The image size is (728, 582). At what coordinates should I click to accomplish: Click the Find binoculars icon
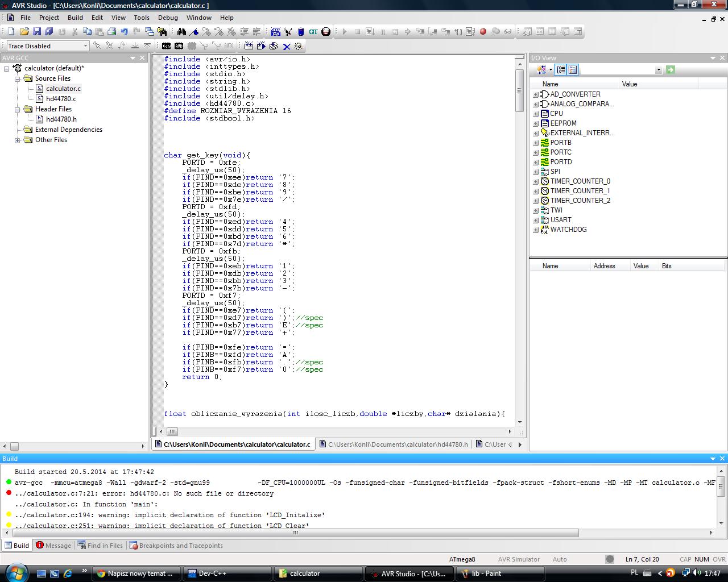[181, 32]
